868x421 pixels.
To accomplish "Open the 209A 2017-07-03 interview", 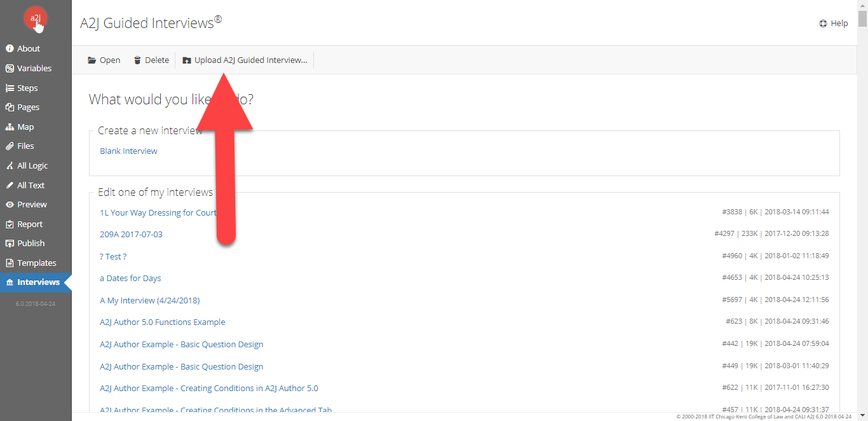I will click(131, 234).
